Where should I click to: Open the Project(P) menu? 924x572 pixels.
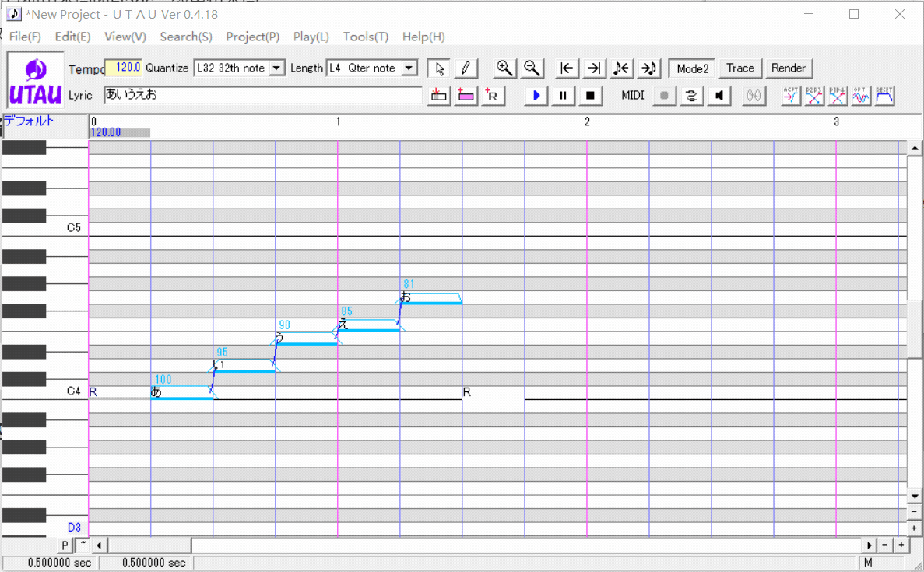pyautogui.click(x=252, y=37)
